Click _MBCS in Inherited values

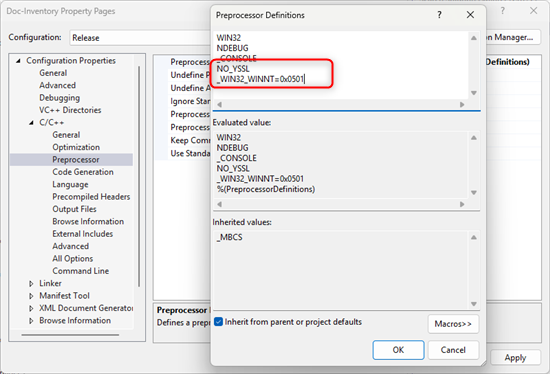[229, 237]
